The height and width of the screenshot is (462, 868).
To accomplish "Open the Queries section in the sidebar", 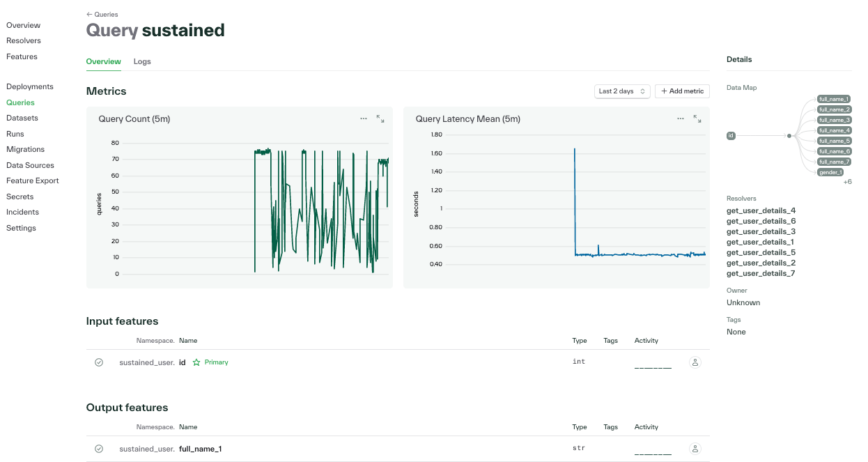I will (x=22, y=102).
